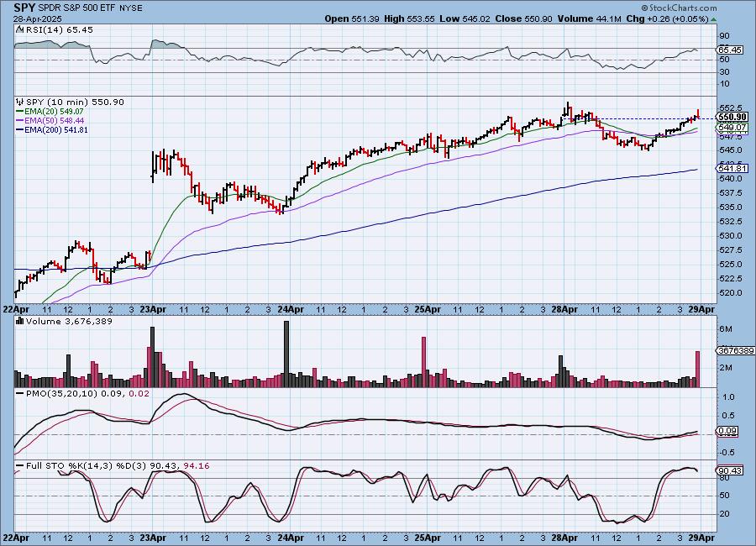756x546 pixels.
Task: Click 29Apr on the price panel time axis
Action: pyautogui.click(x=701, y=309)
